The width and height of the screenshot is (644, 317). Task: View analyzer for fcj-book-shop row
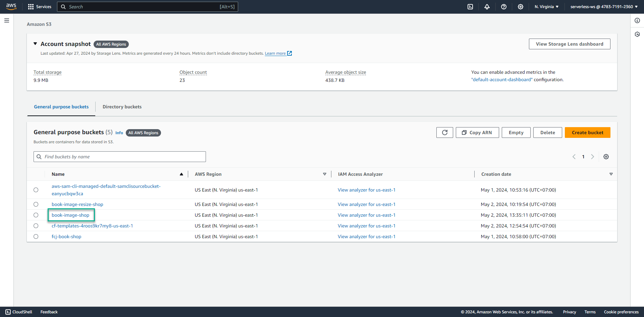(x=366, y=236)
